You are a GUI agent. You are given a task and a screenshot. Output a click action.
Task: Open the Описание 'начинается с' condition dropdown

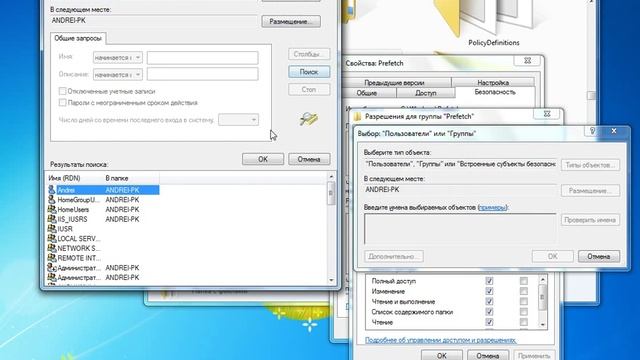click(x=118, y=74)
